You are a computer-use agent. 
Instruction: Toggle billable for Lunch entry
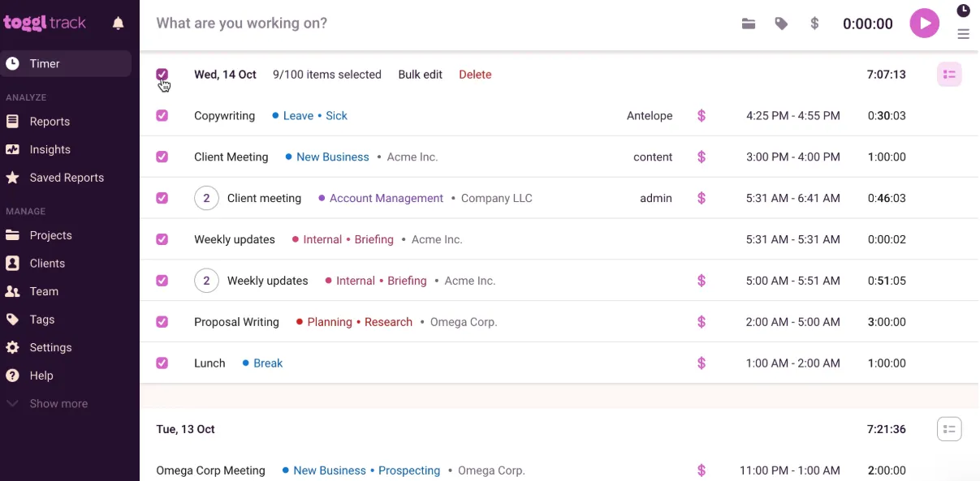pos(702,364)
